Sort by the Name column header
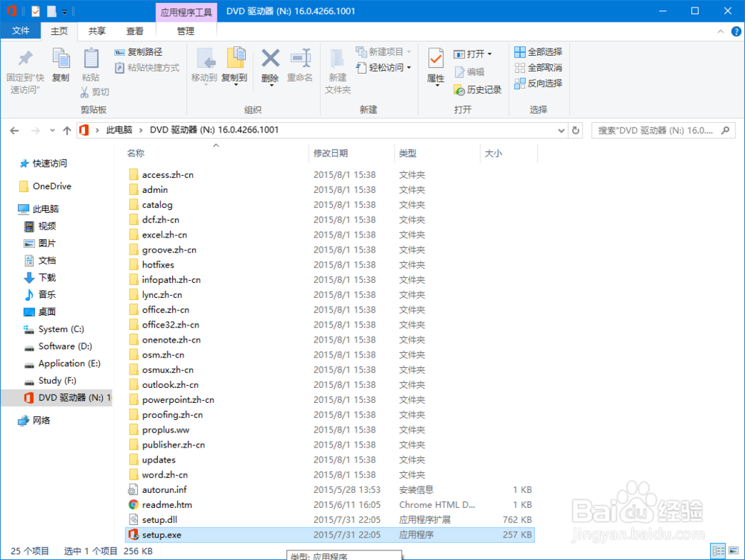 point(136,153)
